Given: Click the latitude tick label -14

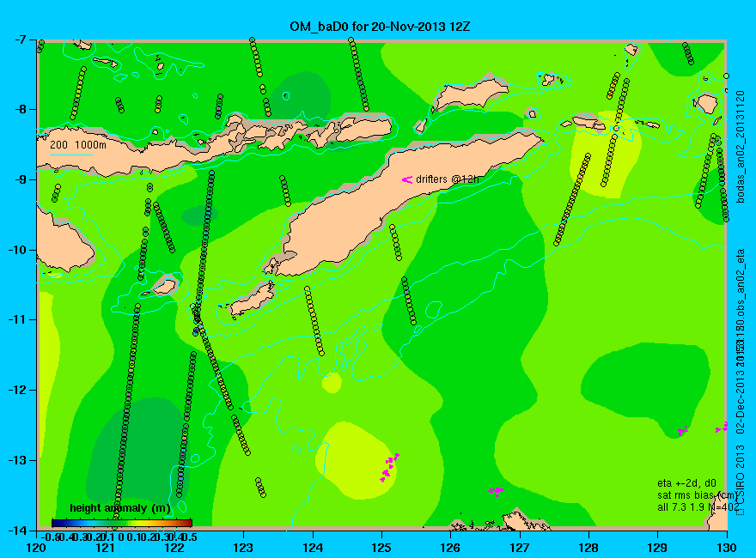Looking at the screenshot, I should click(x=18, y=530).
